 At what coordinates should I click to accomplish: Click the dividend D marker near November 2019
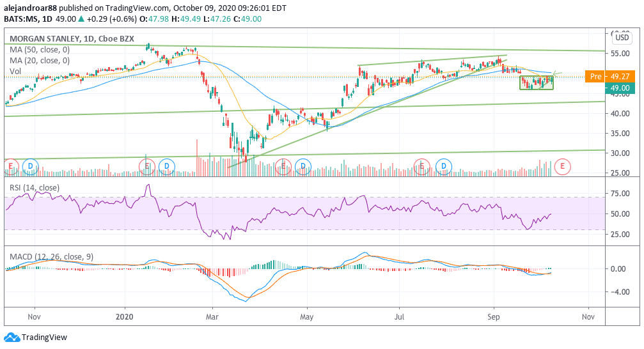pyautogui.click(x=31, y=167)
